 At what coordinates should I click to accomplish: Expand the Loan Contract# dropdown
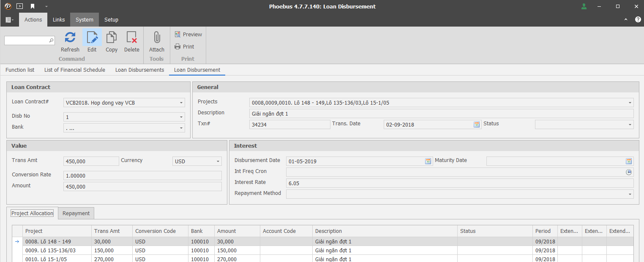click(x=181, y=103)
